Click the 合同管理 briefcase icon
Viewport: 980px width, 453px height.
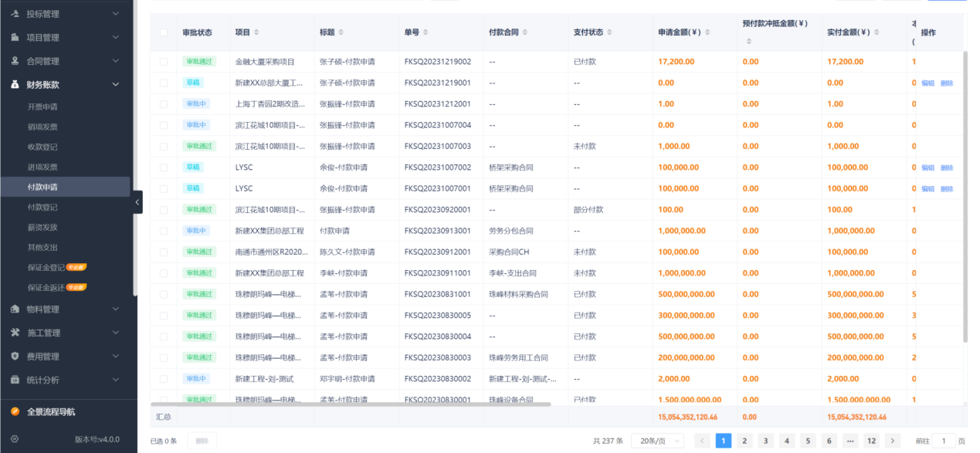(x=14, y=60)
